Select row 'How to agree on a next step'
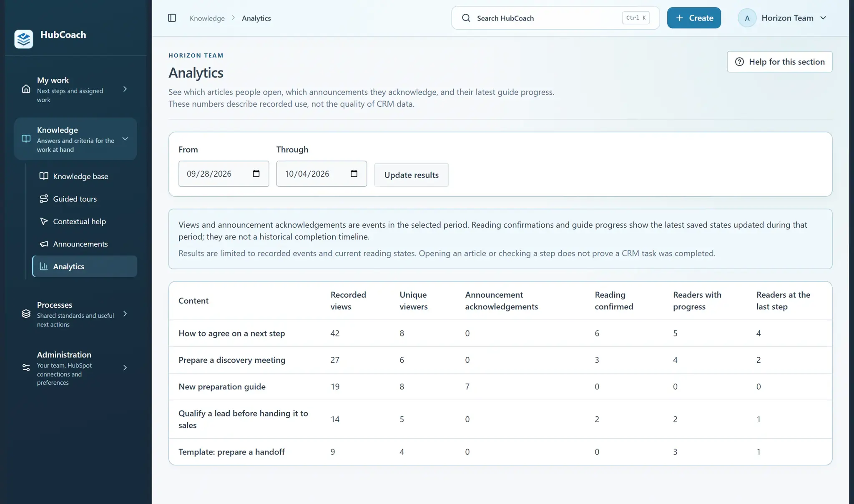The image size is (854, 504). coord(500,333)
